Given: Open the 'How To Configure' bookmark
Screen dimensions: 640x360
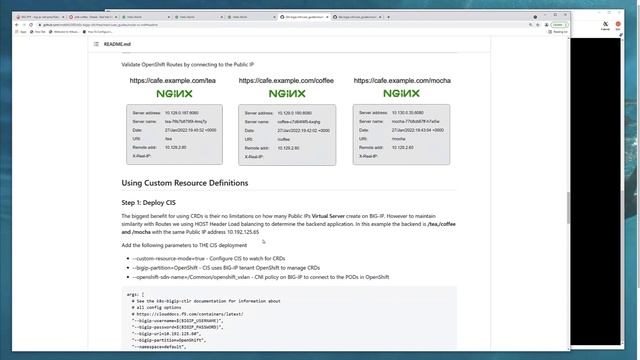Looking at the screenshot, I should tap(98, 31).
